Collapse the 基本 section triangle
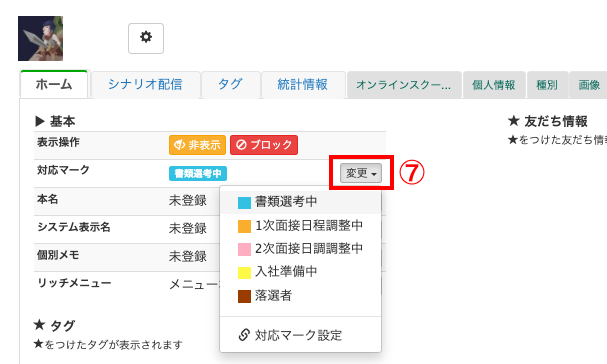Image resolution: width=607 pixels, height=364 pixels. tap(39, 121)
